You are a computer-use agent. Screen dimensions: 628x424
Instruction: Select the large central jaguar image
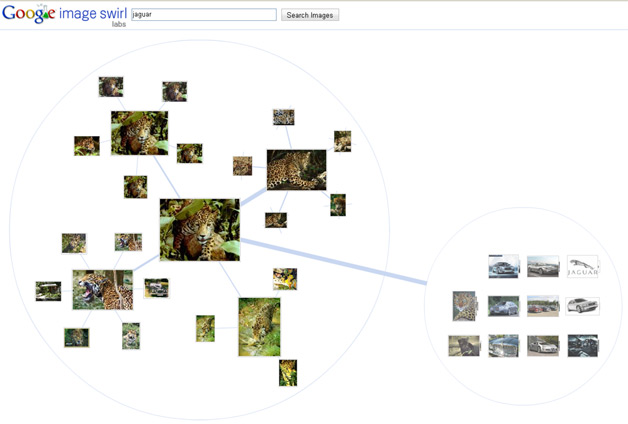pyautogui.click(x=200, y=229)
